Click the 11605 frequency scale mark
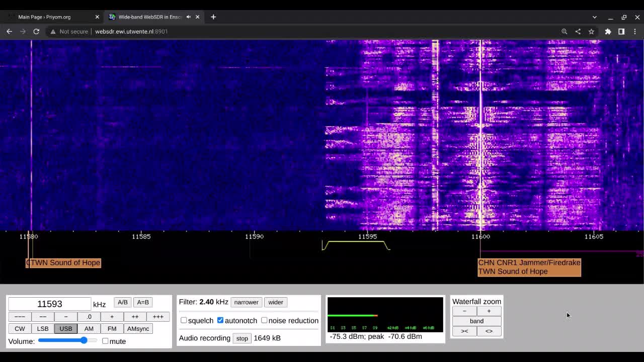 [x=594, y=236]
